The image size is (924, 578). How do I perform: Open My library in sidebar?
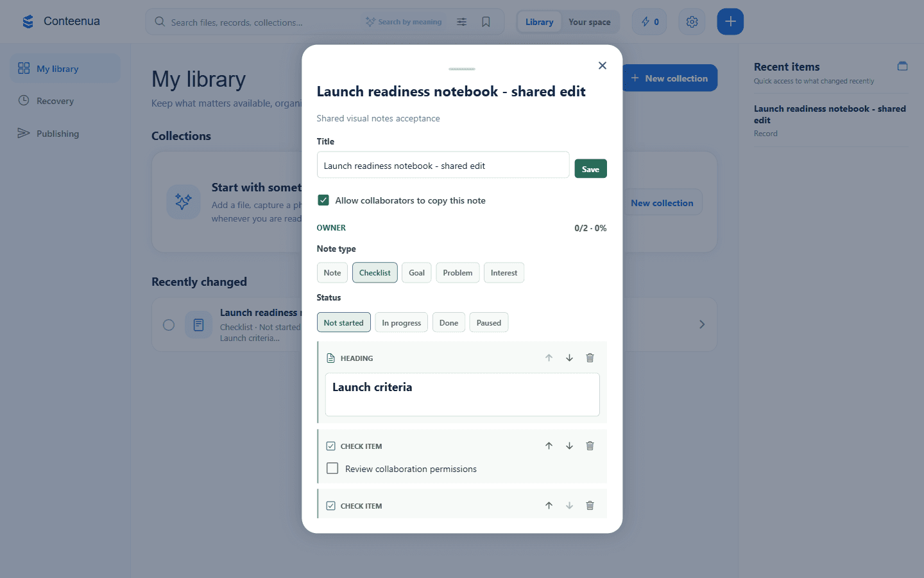[65, 69]
